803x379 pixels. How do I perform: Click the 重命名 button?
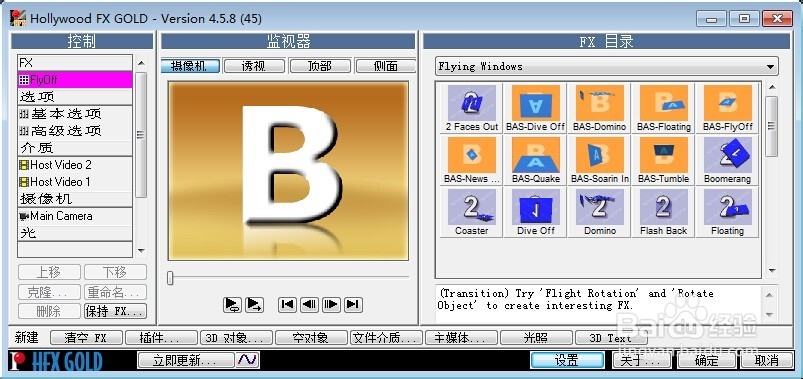pos(115,292)
